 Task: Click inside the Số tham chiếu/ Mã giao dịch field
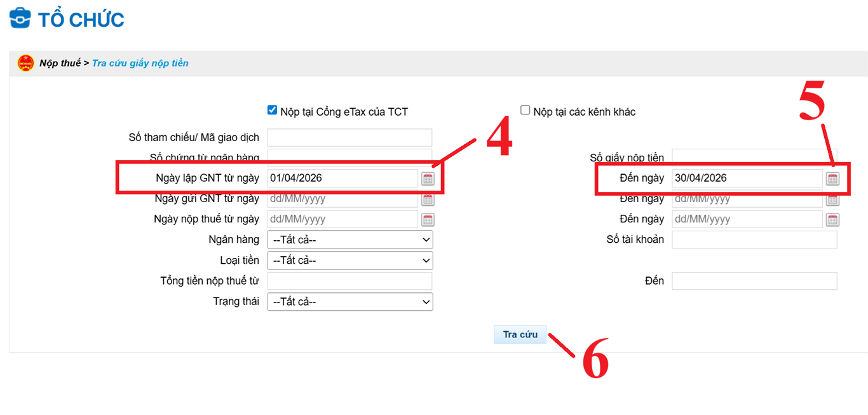tap(349, 137)
